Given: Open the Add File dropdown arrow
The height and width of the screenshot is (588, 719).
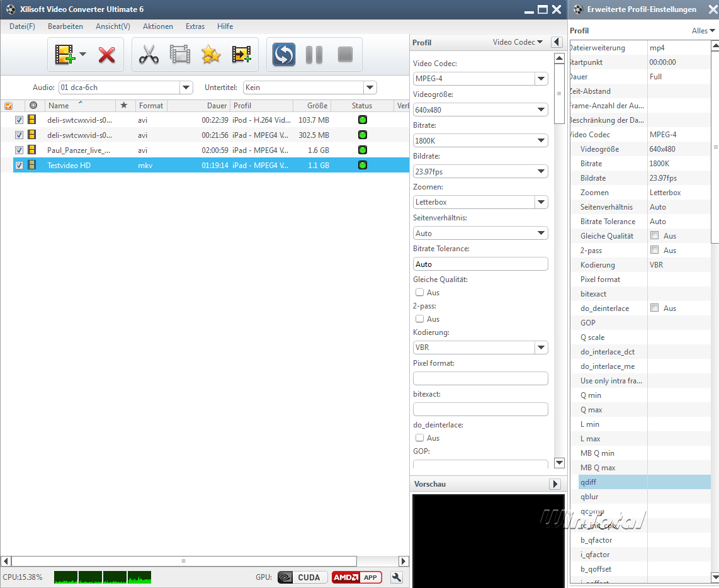Looking at the screenshot, I should click(x=82, y=54).
